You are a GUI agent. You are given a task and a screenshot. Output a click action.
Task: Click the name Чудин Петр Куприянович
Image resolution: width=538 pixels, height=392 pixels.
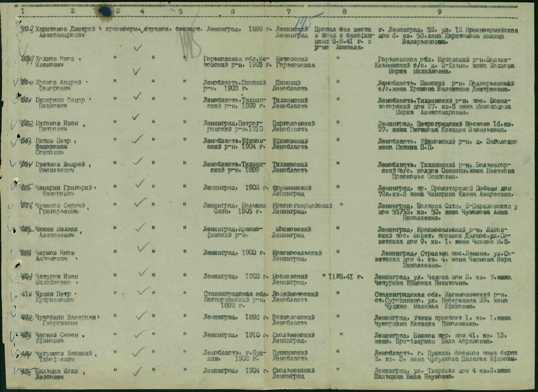pyautogui.click(x=55, y=297)
